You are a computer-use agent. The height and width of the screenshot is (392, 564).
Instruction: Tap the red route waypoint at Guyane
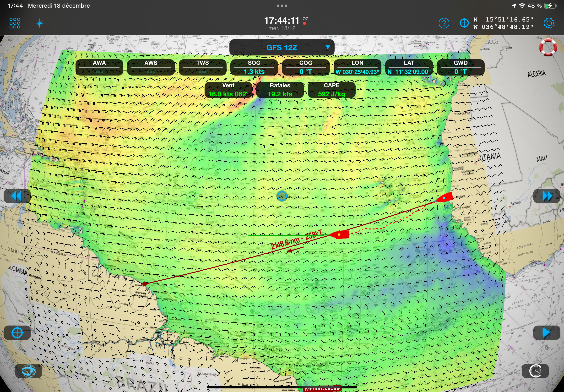point(144,284)
